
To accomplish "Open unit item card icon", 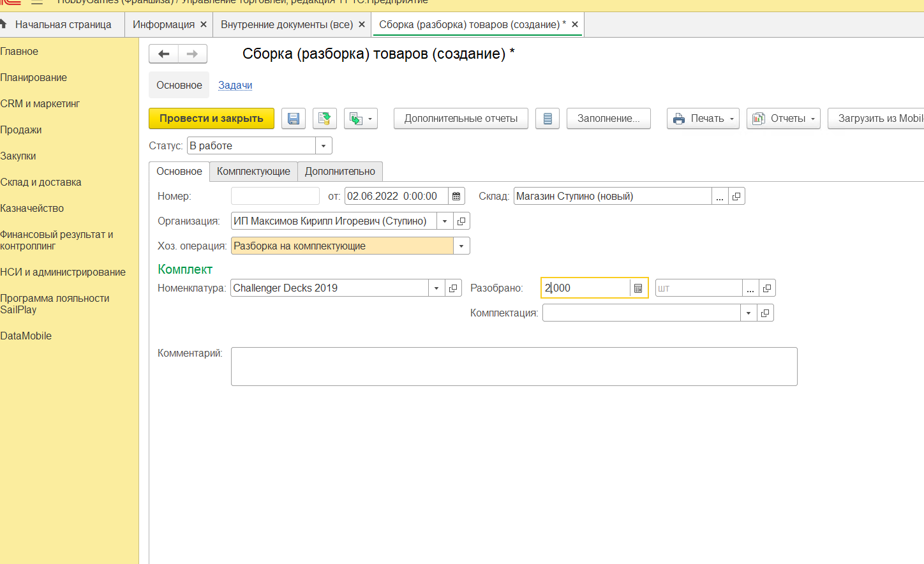I will [x=767, y=288].
